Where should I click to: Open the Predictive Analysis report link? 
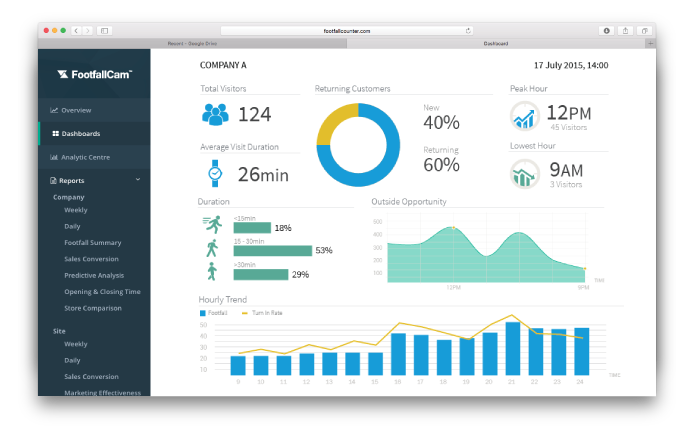(94, 275)
